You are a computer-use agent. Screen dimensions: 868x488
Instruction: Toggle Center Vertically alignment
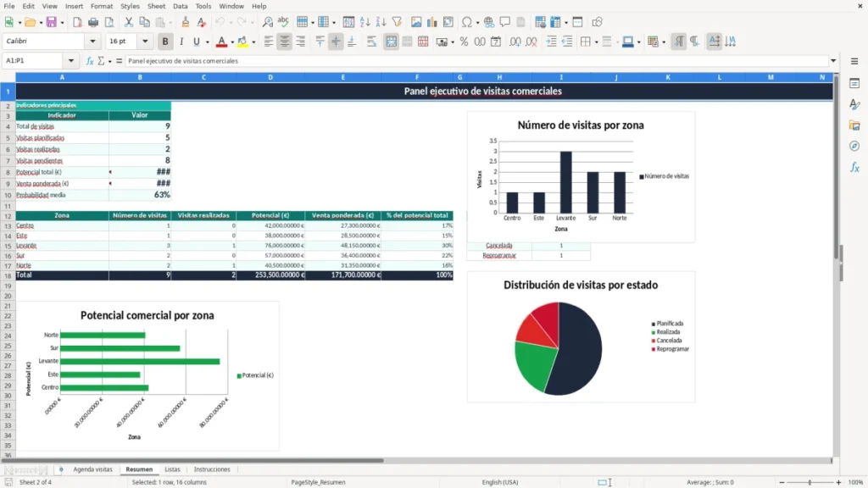tap(336, 42)
